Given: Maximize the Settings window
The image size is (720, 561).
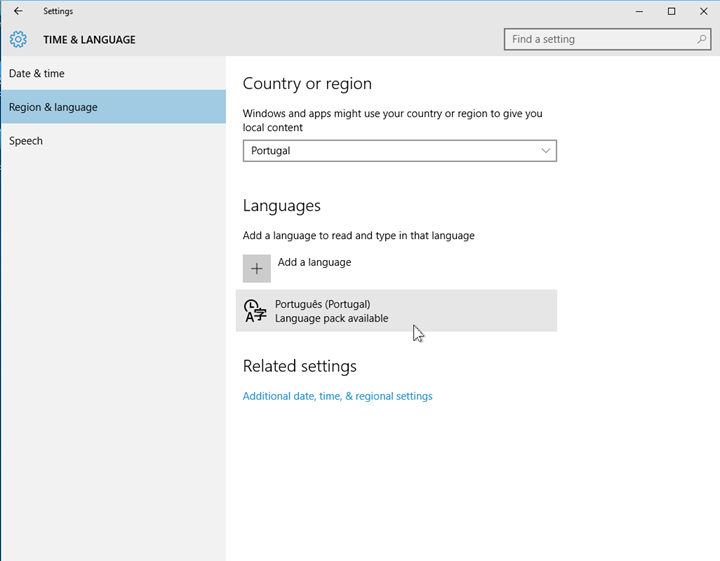Looking at the screenshot, I should point(671,11).
